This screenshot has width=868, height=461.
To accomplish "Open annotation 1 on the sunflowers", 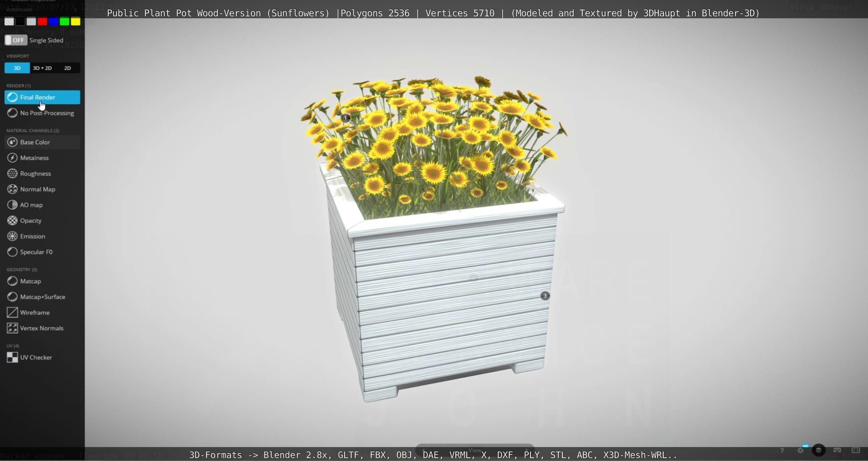I will [346, 118].
